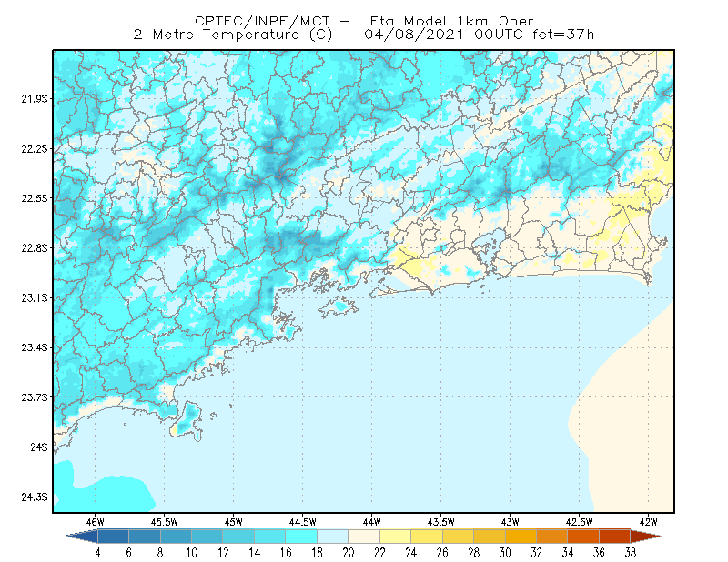Pick the light yellow swatch between 22 and 24

click(395, 537)
